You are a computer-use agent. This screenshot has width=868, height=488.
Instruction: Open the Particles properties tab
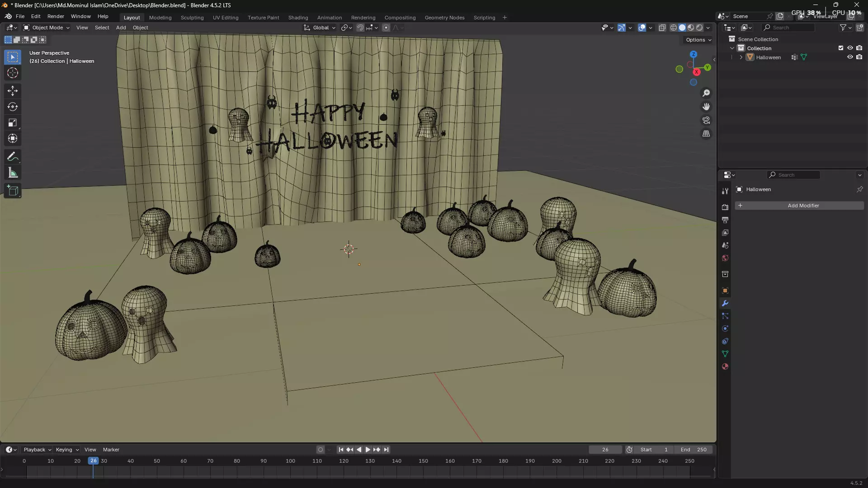click(725, 316)
